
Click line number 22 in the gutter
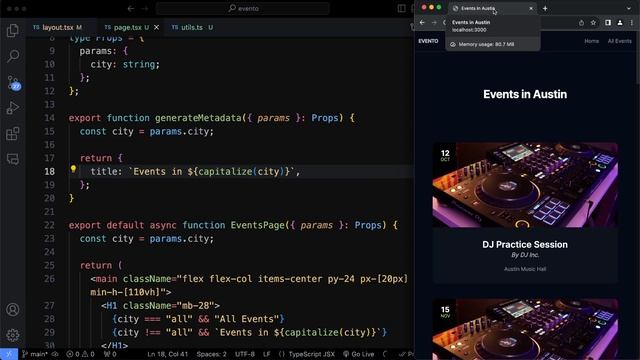tap(49, 225)
